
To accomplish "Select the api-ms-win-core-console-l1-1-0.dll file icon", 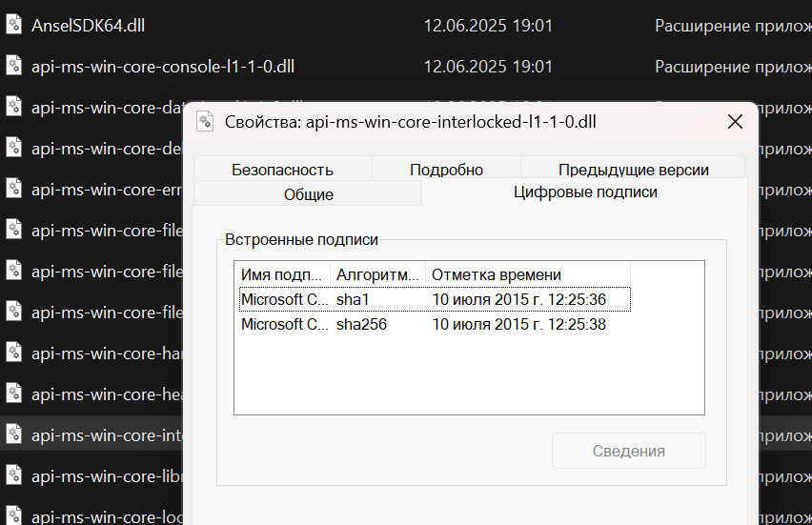I will pos(13,66).
